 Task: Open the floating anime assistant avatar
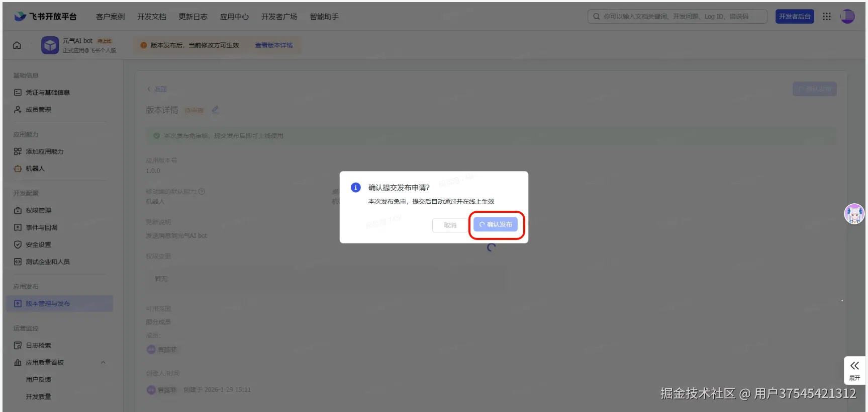click(x=854, y=214)
